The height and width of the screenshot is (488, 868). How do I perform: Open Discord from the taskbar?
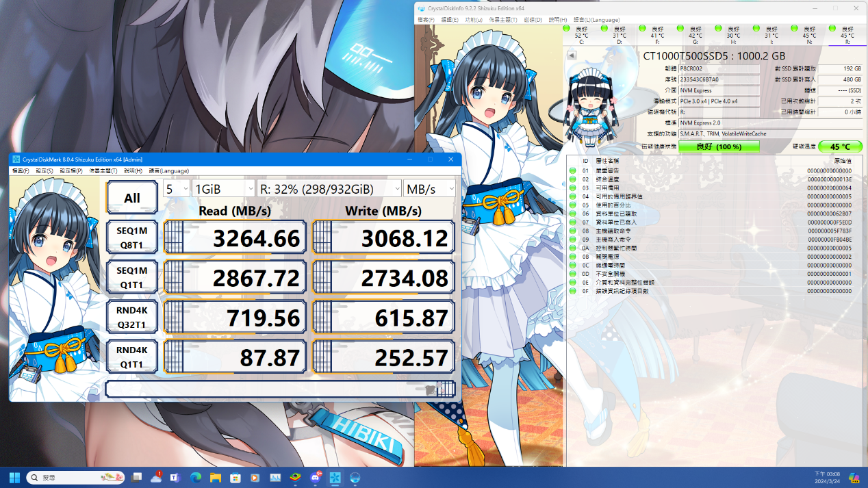315,477
